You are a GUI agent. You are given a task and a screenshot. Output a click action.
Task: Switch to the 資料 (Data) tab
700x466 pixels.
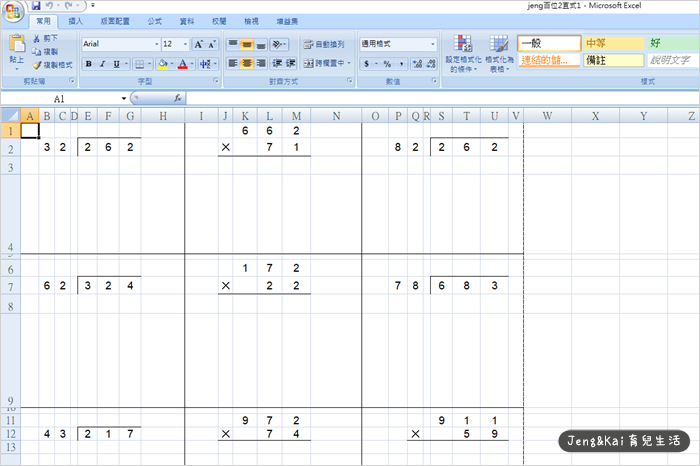(x=187, y=21)
